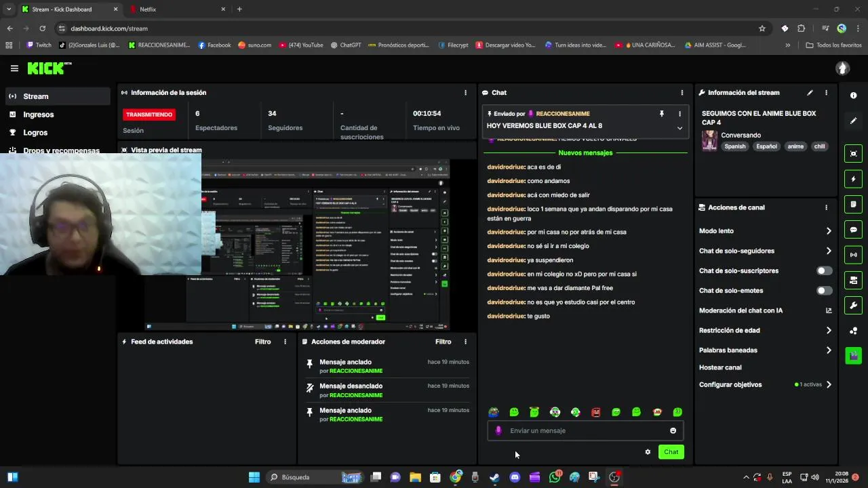The height and width of the screenshot is (488, 868).
Task: Open the ChatGPT bookmark
Action: 346,45
